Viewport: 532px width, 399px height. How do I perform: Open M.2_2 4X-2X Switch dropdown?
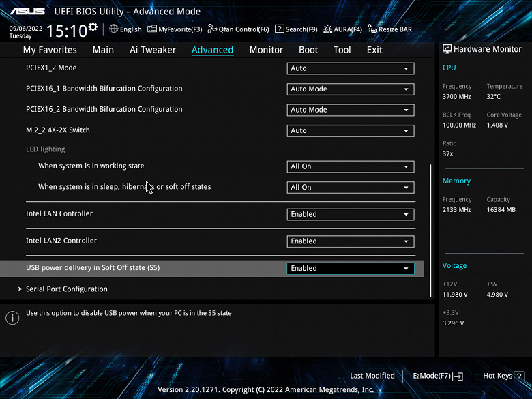(351, 131)
